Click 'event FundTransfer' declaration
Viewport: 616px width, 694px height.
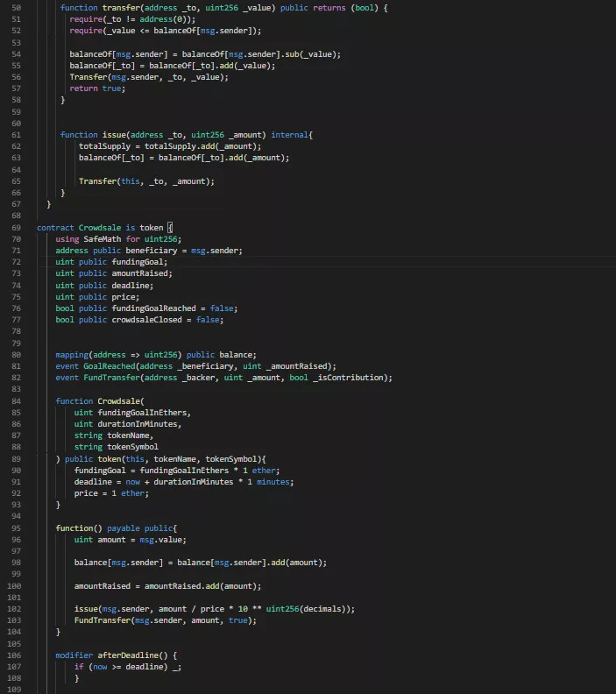coord(223,378)
